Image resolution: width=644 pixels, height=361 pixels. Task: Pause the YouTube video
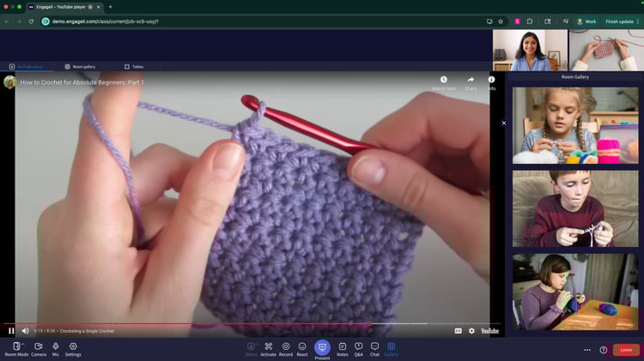[11, 330]
